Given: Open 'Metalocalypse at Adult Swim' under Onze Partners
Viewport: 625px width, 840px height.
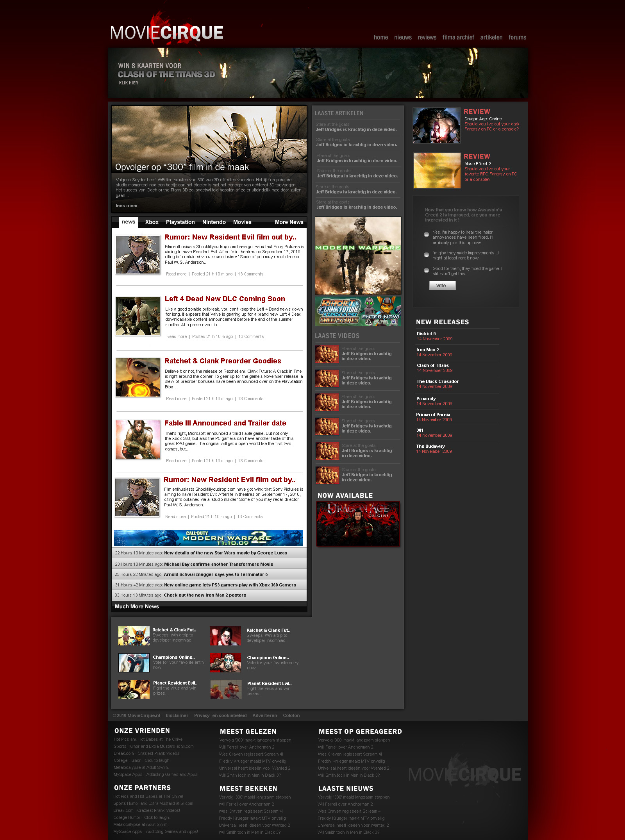Looking at the screenshot, I should coord(141,824).
